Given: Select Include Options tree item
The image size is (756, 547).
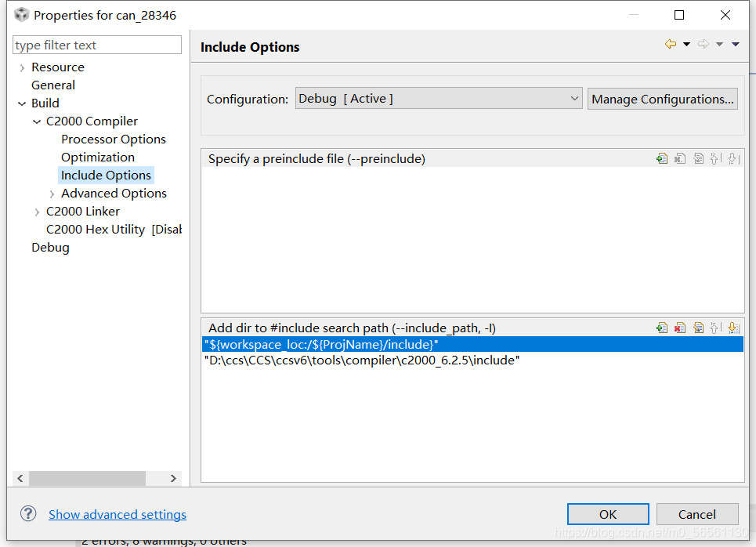Looking at the screenshot, I should [106, 175].
